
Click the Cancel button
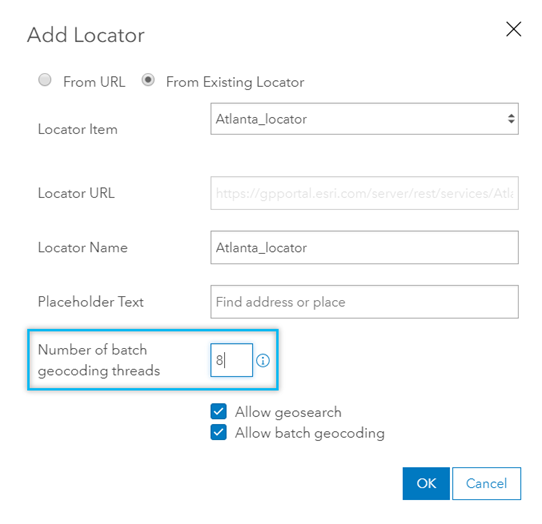[486, 483]
